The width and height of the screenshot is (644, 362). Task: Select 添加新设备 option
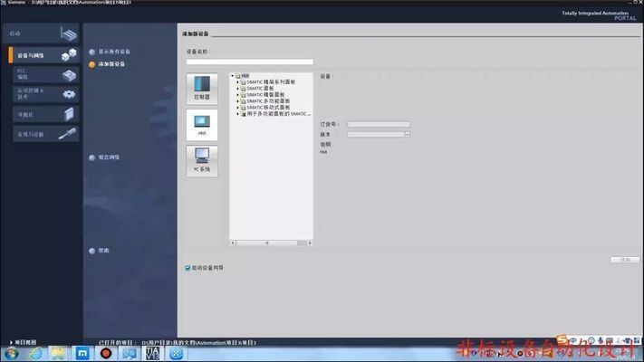click(107, 64)
